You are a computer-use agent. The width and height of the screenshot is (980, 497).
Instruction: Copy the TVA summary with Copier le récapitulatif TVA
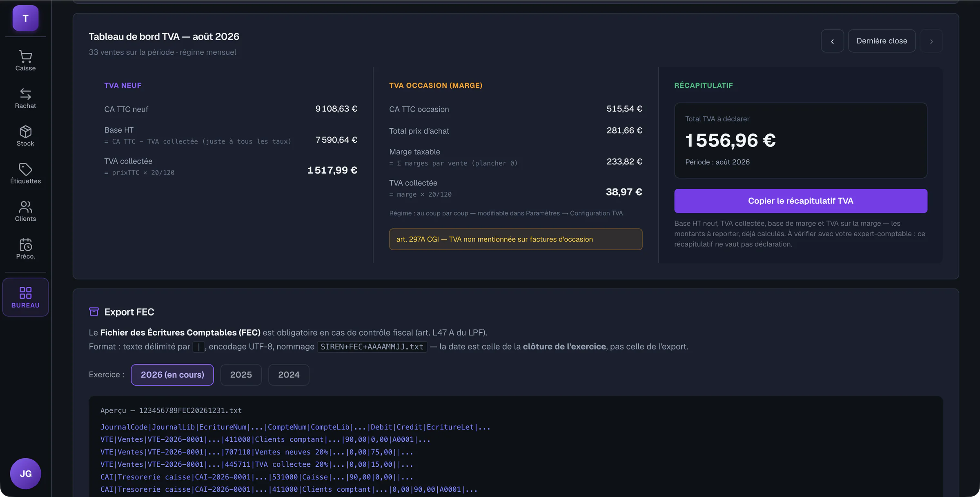[x=800, y=201]
